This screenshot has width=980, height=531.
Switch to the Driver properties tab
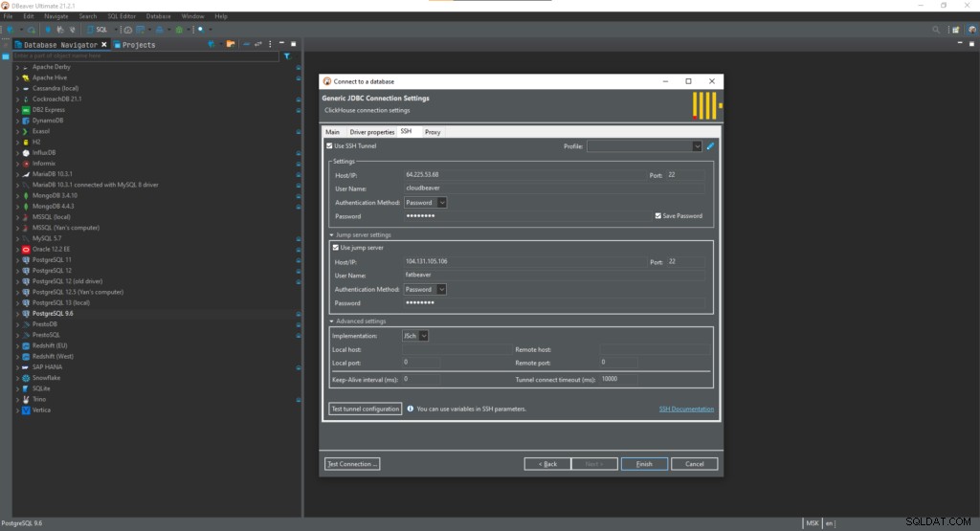(x=372, y=132)
